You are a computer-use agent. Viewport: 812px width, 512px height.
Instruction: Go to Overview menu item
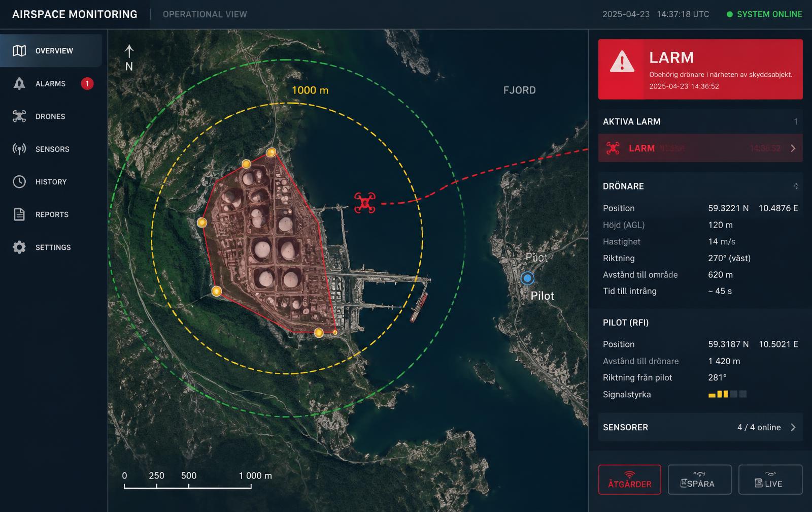[51, 51]
